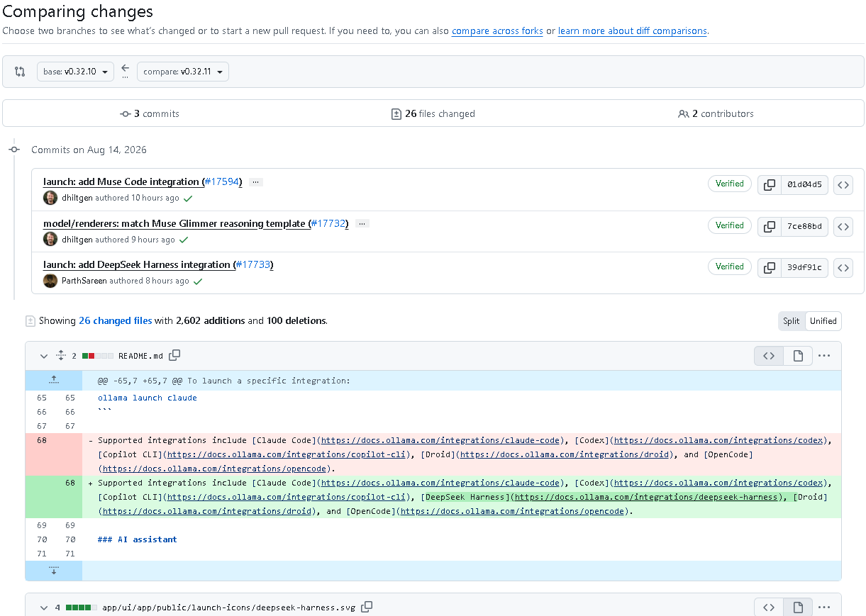The image size is (866, 616).
Task: Copy deepseek-harness.svg file path
Action: click(x=367, y=607)
